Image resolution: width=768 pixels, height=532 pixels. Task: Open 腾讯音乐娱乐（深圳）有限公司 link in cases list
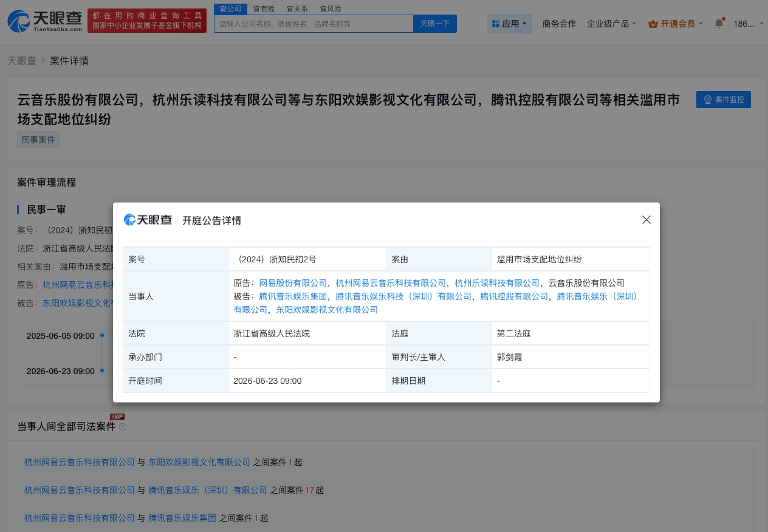208,490
